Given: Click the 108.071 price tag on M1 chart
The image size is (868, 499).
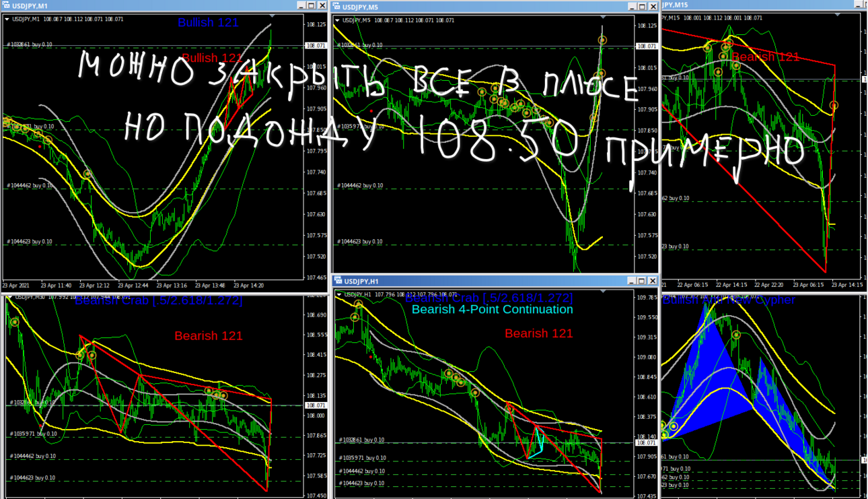Looking at the screenshot, I should coord(316,46).
